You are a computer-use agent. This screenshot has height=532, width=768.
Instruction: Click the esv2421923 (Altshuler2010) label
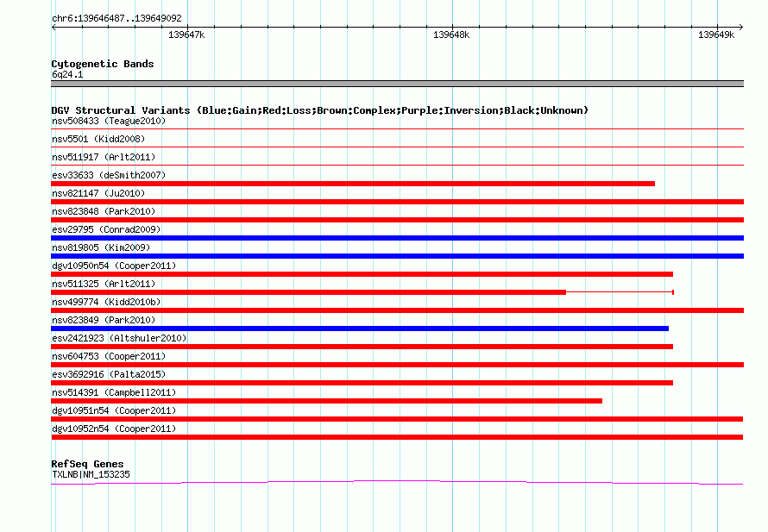pos(119,338)
